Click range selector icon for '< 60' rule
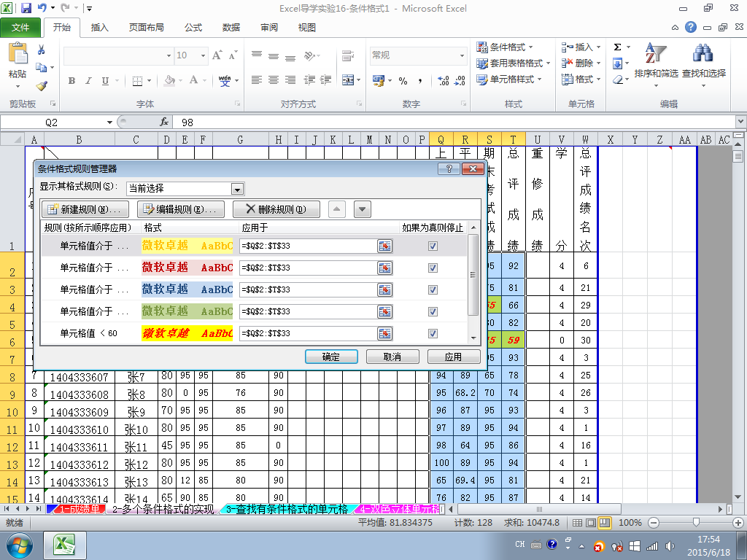Image resolution: width=747 pixels, height=560 pixels. pos(384,333)
